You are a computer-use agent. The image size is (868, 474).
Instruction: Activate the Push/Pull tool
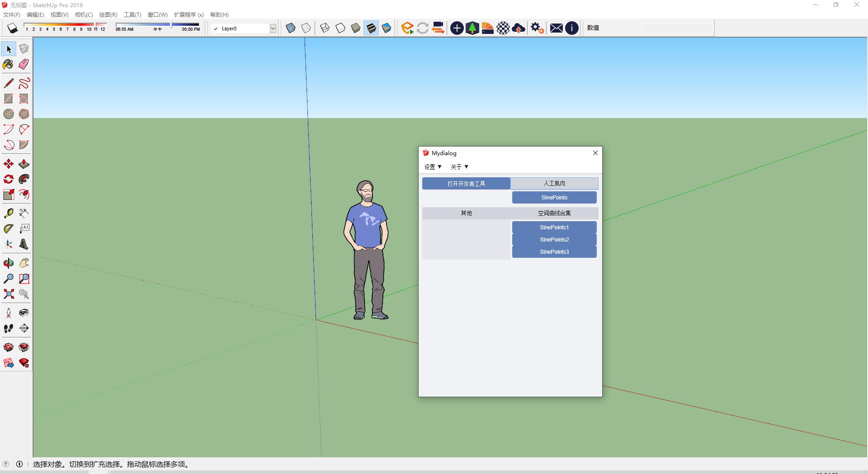(x=24, y=164)
